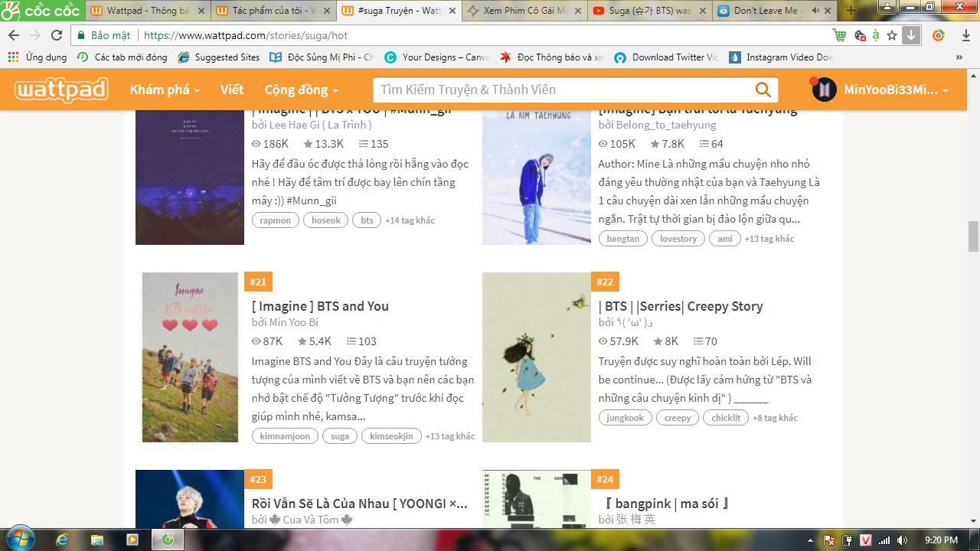Image resolution: width=980 pixels, height=551 pixels.
Task: Click the download arrow icon in toolbar
Action: [911, 35]
